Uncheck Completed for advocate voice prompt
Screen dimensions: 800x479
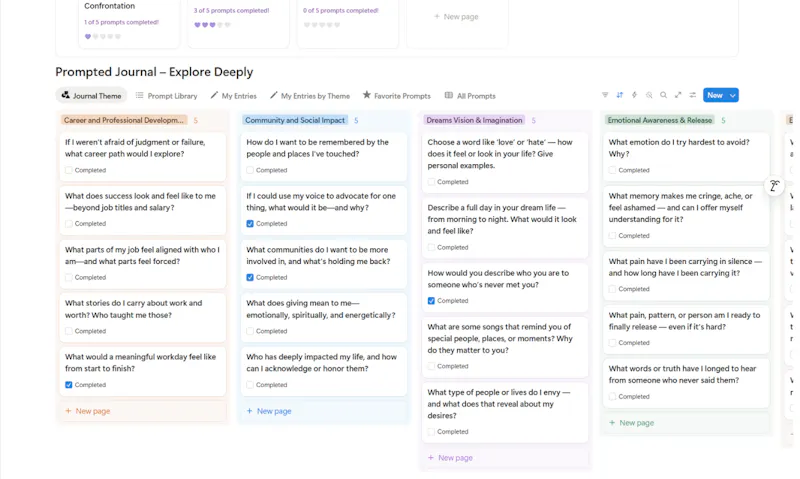point(250,223)
